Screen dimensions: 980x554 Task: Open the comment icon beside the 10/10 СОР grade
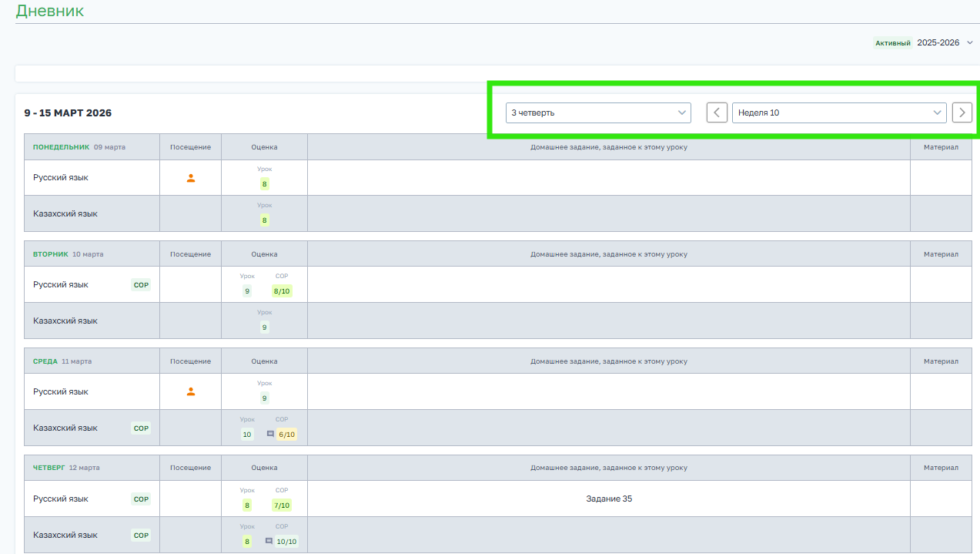pos(269,541)
